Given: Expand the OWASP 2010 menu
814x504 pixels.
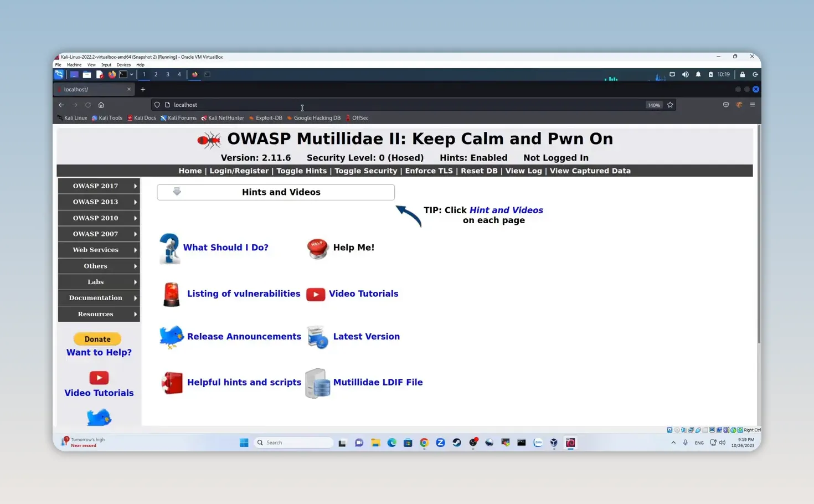Looking at the screenshot, I should (x=99, y=218).
